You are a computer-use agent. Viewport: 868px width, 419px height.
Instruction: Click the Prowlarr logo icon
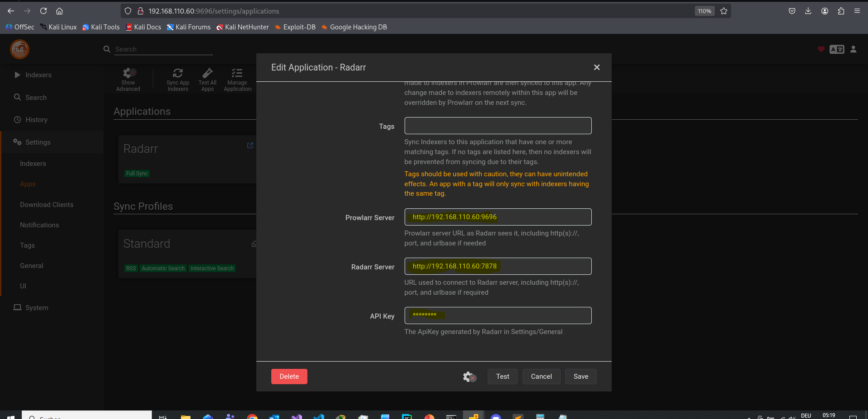(x=20, y=49)
